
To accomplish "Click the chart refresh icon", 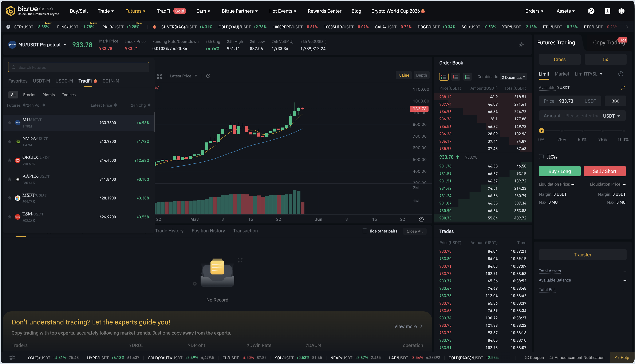I will coord(208,76).
